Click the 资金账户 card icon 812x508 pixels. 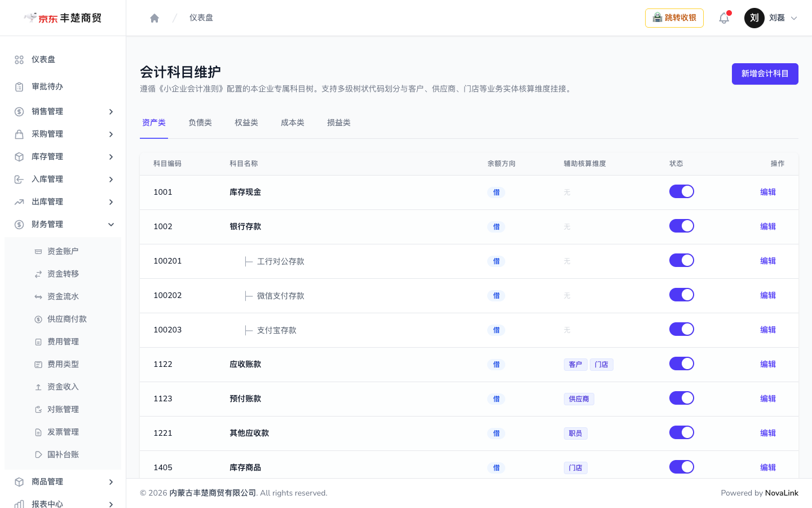tap(38, 252)
